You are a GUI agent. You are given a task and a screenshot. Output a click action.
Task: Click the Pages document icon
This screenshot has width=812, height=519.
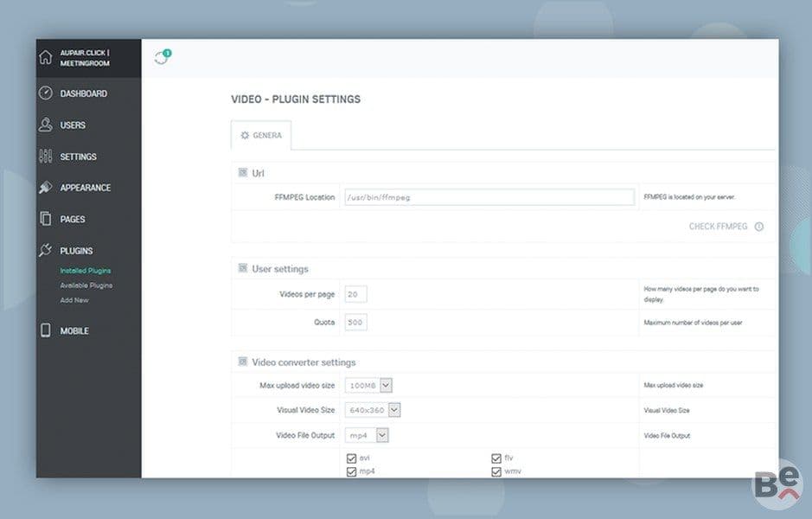click(x=46, y=219)
